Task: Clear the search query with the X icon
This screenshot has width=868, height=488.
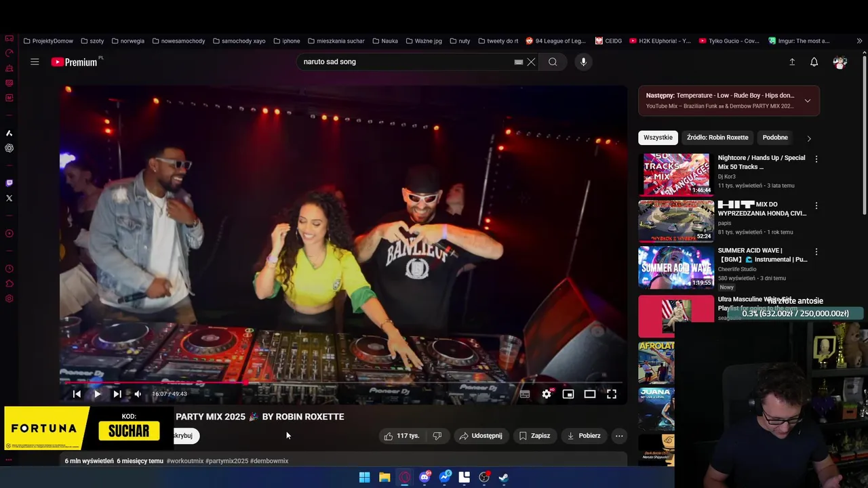Action: click(x=531, y=62)
